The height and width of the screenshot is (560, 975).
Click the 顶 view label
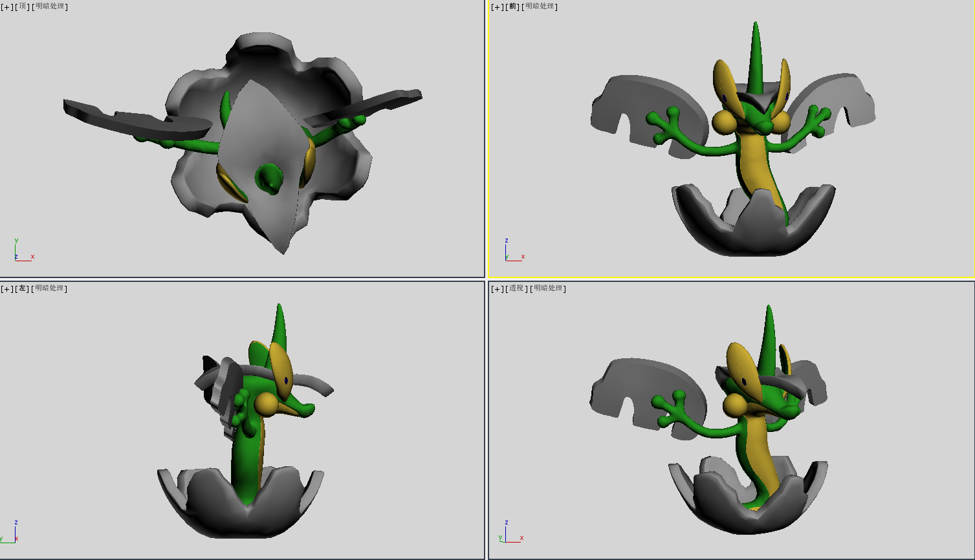pyautogui.click(x=23, y=6)
